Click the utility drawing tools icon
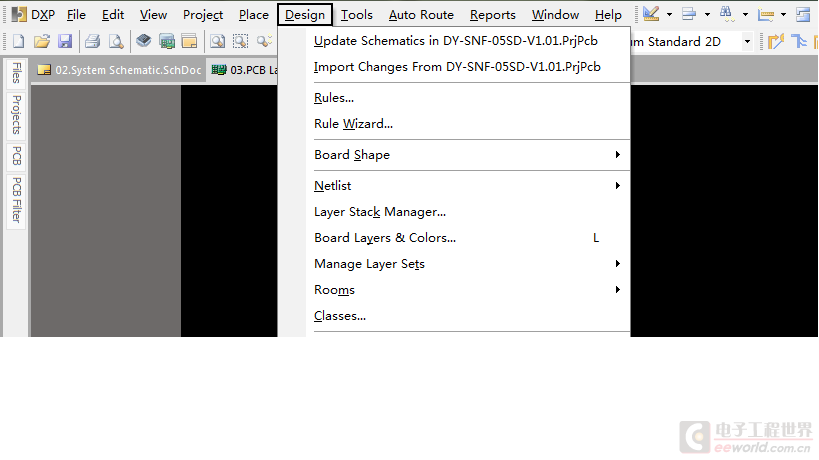Viewport: 819px width, 460px height. click(x=651, y=14)
